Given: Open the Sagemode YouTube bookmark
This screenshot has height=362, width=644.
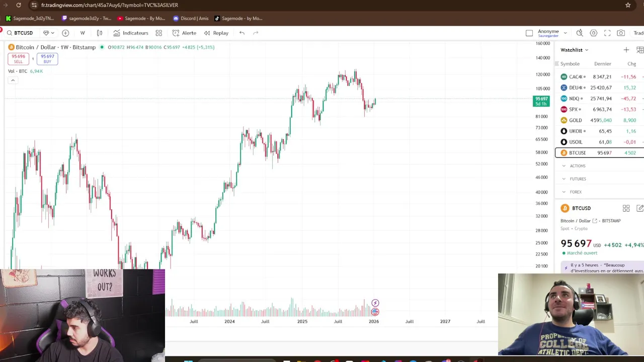Looking at the screenshot, I should [141, 19].
